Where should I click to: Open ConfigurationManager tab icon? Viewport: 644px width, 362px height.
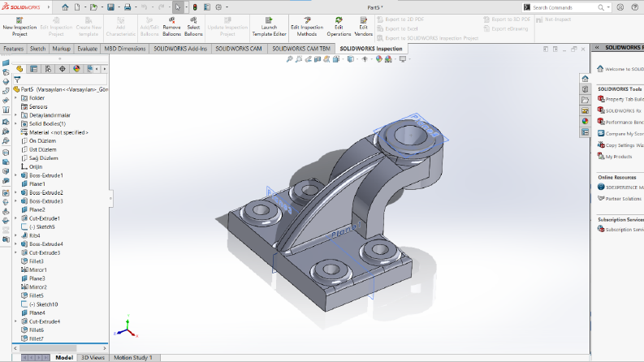[x=48, y=69]
